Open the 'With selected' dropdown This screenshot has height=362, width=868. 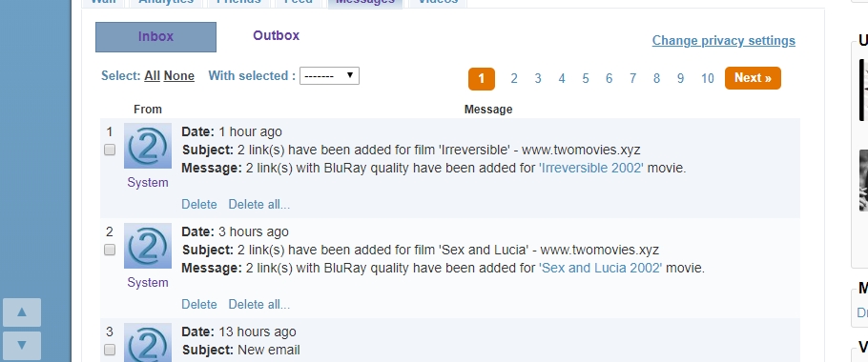click(329, 75)
